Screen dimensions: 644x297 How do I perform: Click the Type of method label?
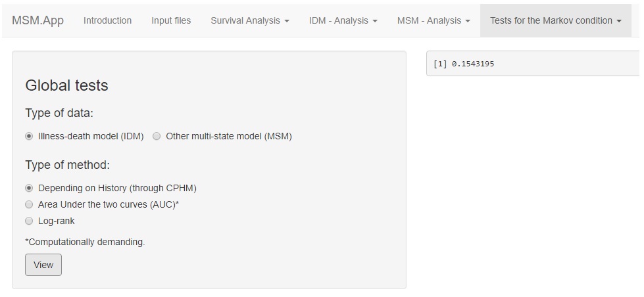click(67, 165)
